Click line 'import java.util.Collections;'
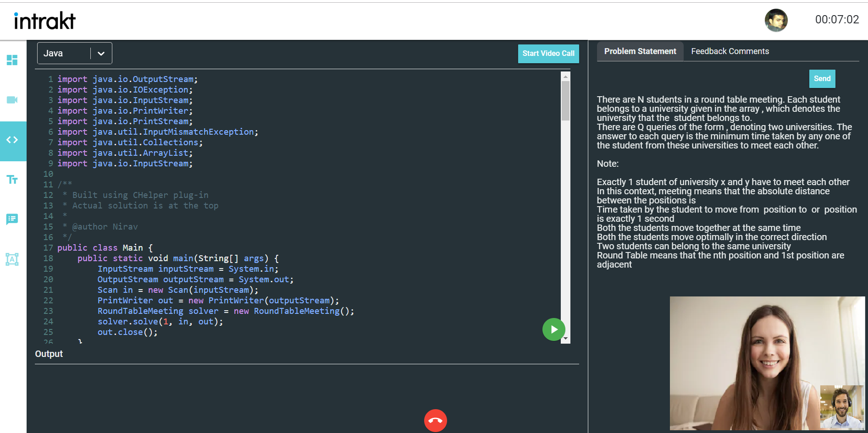Image resolution: width=868 pixels, height=433 pixels. pos(130,143)
